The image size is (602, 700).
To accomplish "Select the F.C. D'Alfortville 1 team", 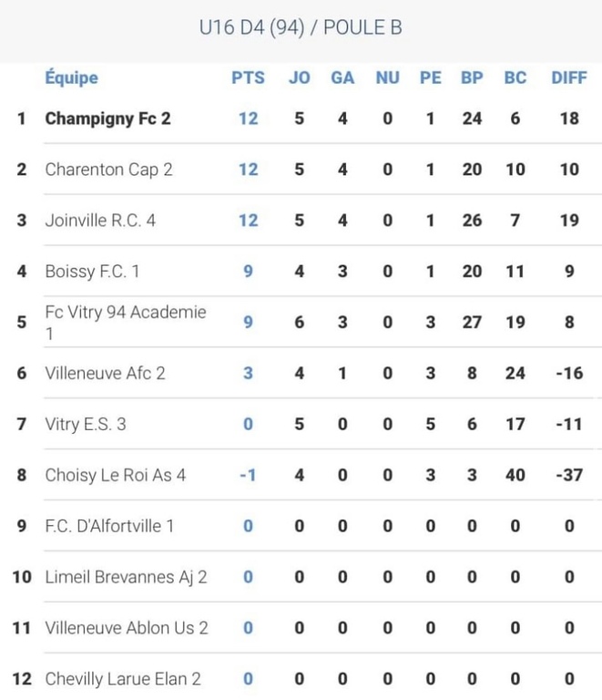I will 109,526.
